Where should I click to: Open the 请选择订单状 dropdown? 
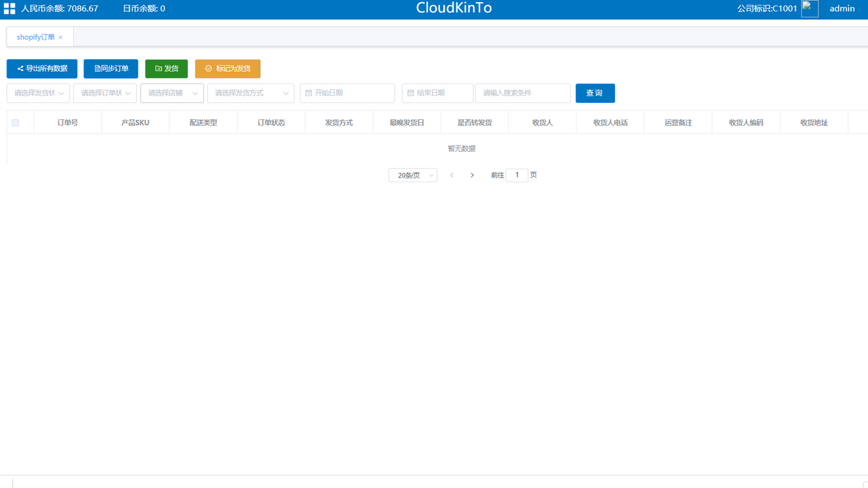[105, 93]
